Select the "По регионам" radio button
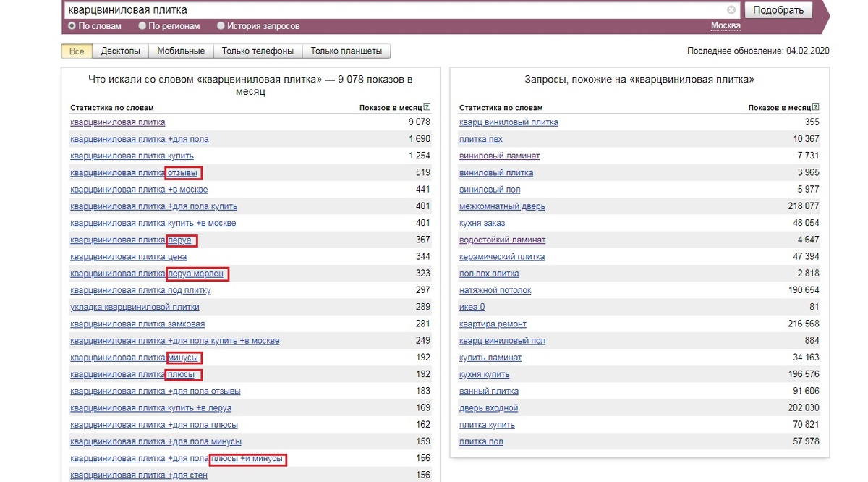The image size is (868, 482). click(142, 25)
